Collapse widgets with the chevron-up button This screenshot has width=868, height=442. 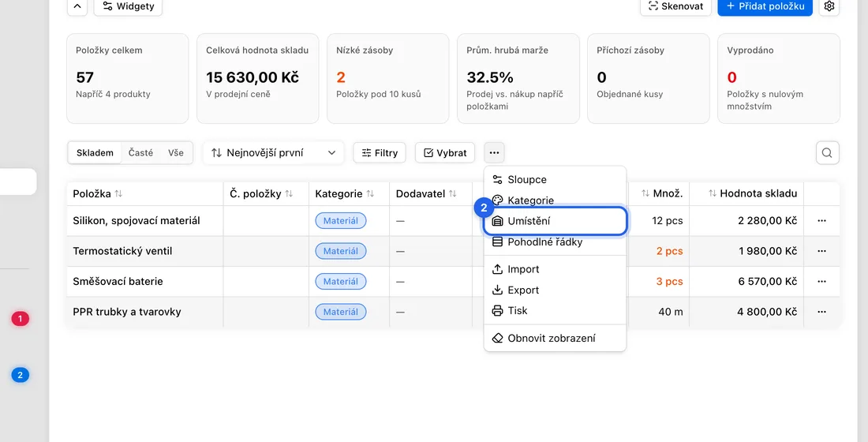click(x=77, y=6)
